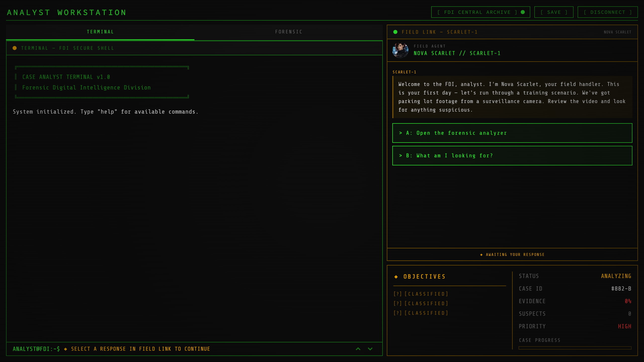Click the CASE PROGRESS label
644x362 pixels.
click(x=540, y=340)
